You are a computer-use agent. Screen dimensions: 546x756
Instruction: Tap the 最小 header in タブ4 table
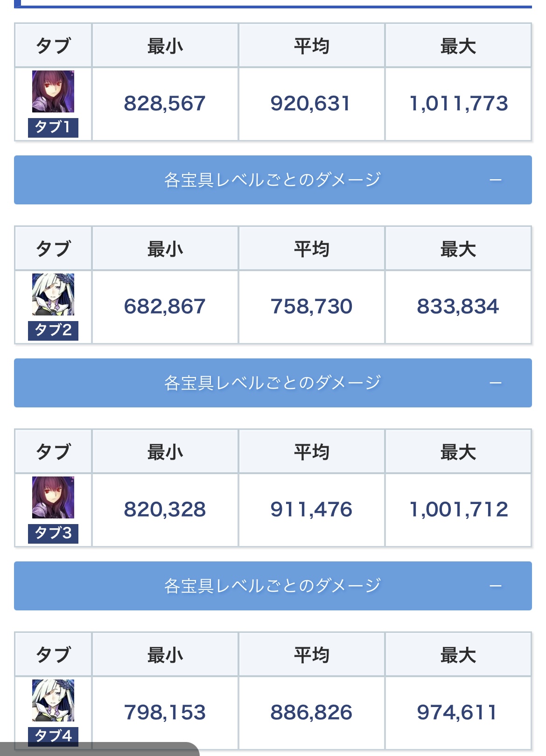[x=165, y=655]
